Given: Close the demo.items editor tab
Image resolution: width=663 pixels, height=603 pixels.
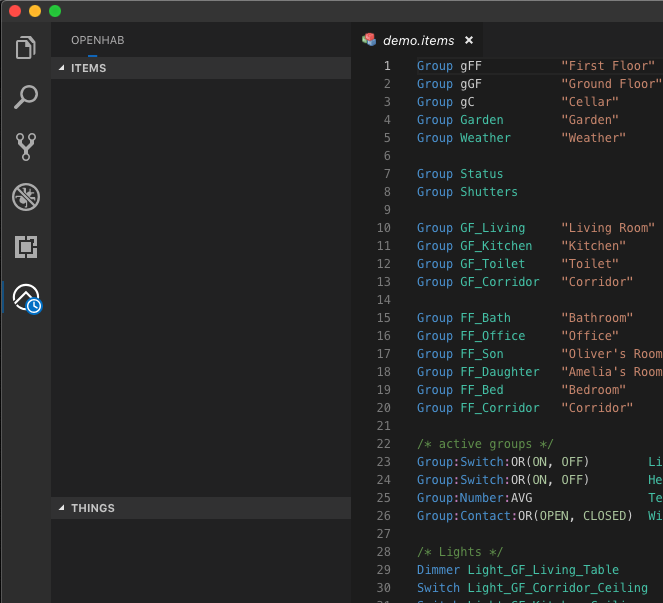Looking at the screenshot, I should point(469,40).
